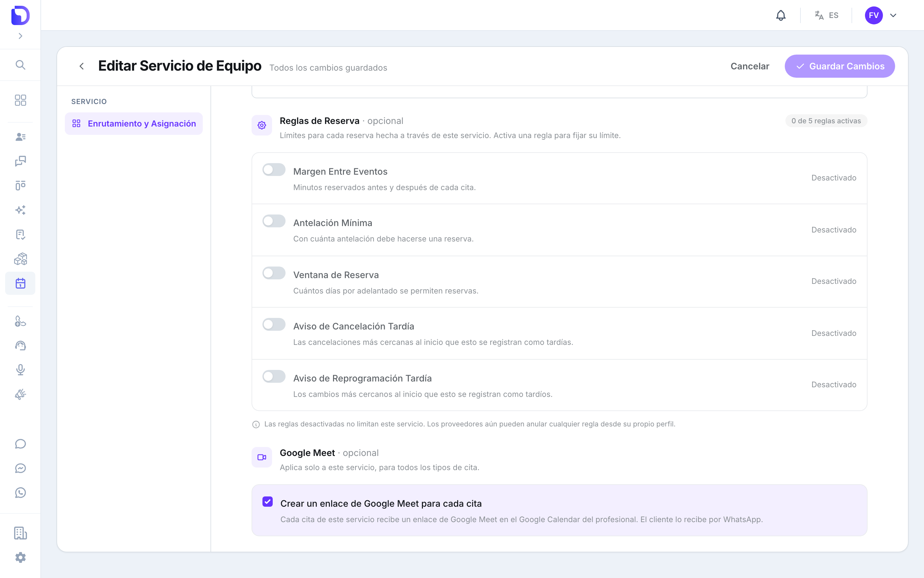Click the Desactivado label for Ventana de Reserva
The image size is (924, 578).
coord(834,281)
